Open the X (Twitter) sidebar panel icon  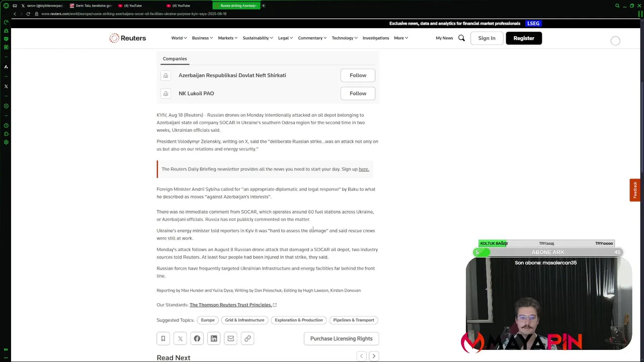[6, 86]
